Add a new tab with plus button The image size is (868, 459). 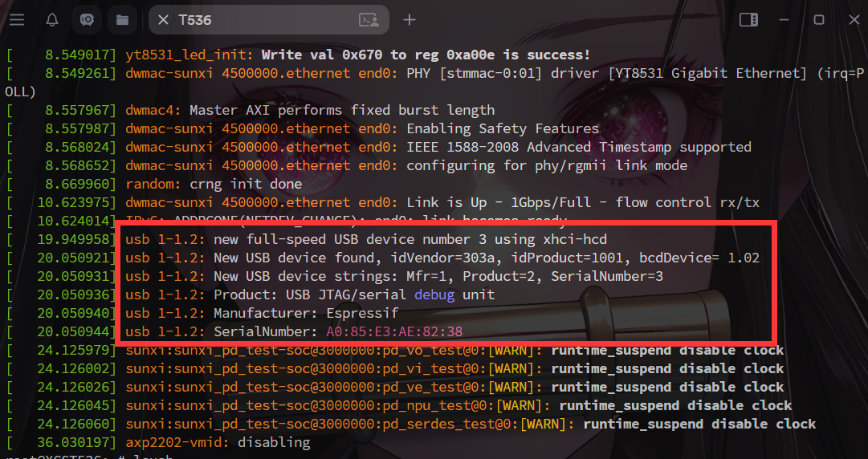coord(410,20)
